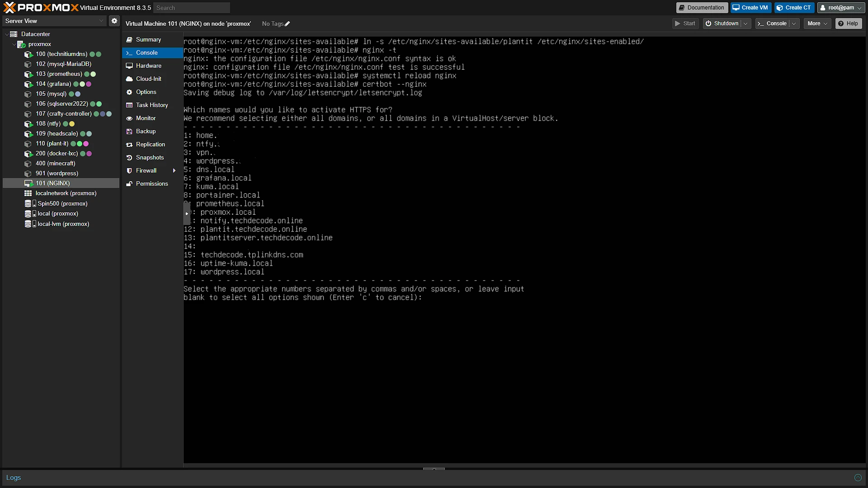This screenshot has height=488, width=868.
Task: Open the Documentation link
Action: coord(702,8)
